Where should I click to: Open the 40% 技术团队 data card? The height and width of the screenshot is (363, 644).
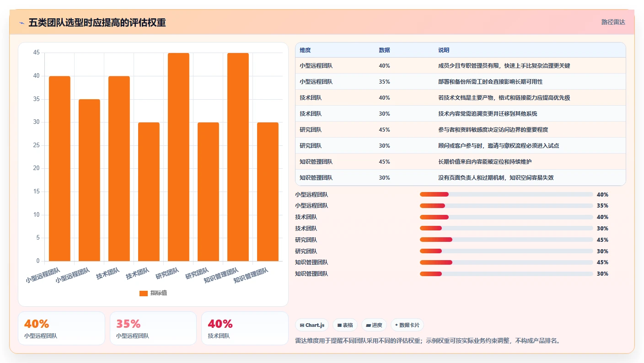tap(245, 328)
